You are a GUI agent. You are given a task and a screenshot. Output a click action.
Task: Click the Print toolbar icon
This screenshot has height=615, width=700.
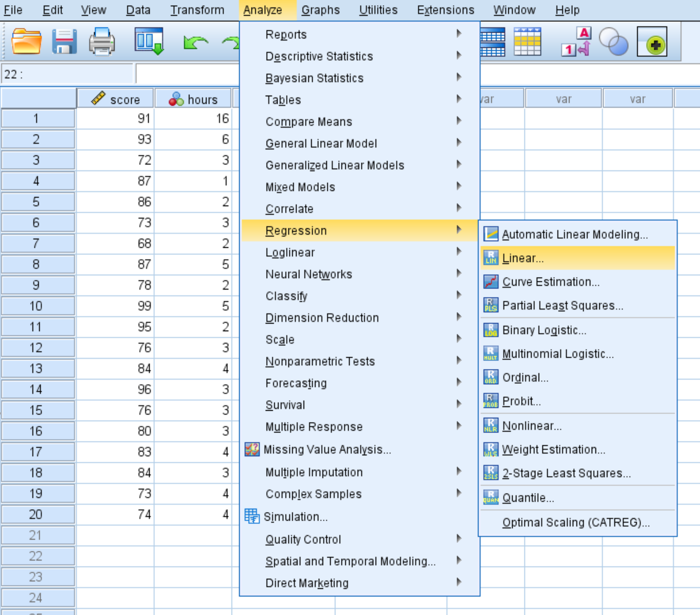102,42
